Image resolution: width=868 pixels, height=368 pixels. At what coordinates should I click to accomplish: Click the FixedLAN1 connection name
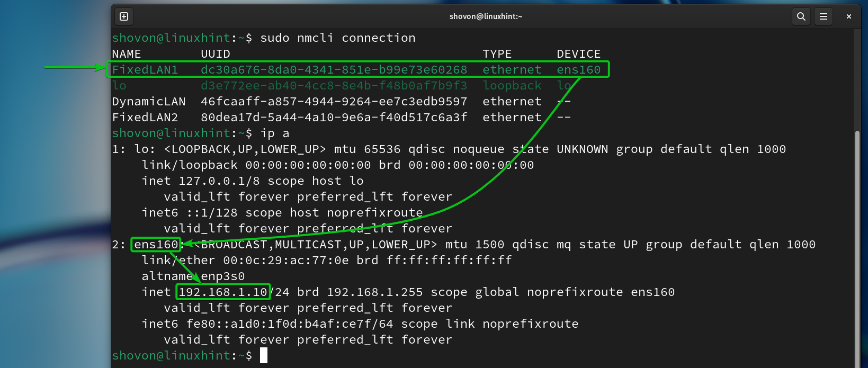pos(145,69)
